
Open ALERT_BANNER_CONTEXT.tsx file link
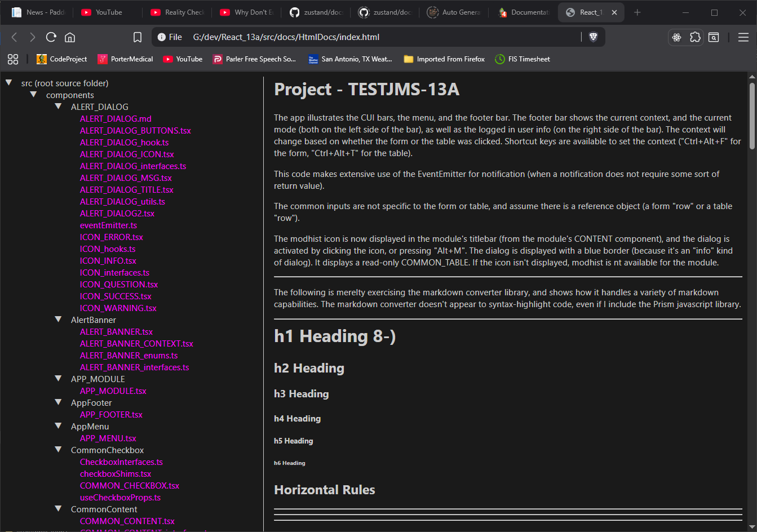[136, 344]
